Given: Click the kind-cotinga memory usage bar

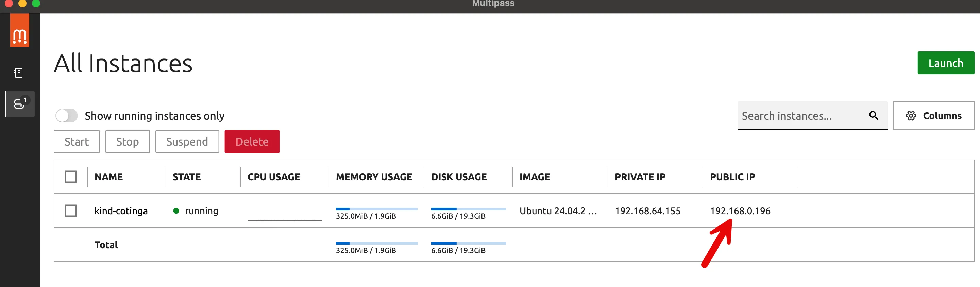Looking at the screenshot, I should (377, 209).
